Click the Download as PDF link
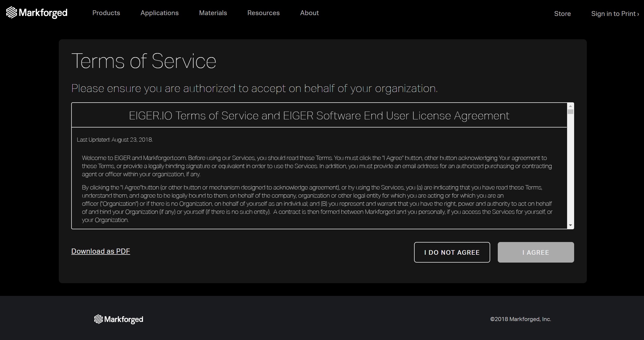Viewport: 644px width, 340px height. point(100,251)
